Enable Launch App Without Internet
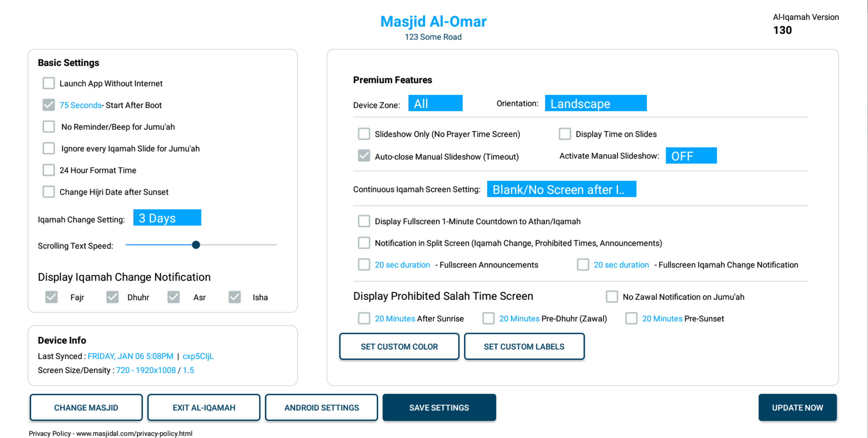The height and width of the screenshot is (438, 868). [x=48, y=83]
